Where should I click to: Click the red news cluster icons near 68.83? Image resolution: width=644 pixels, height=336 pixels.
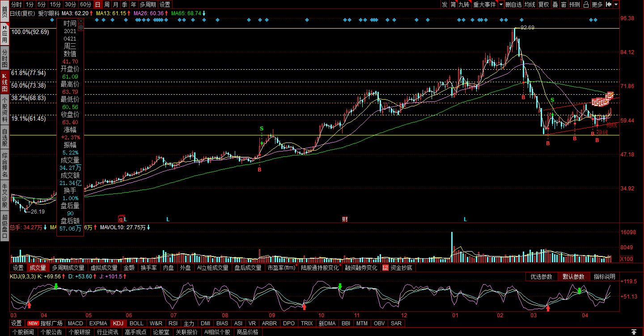(602, 100)
